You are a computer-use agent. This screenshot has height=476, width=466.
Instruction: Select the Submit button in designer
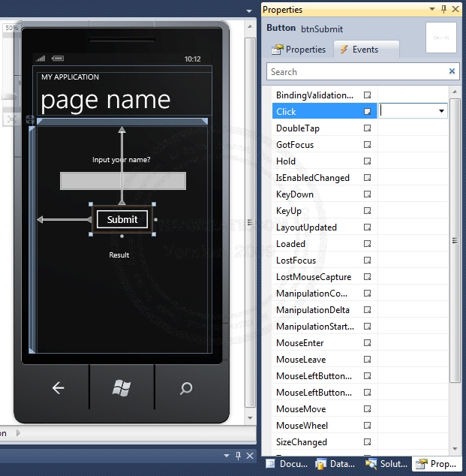(122, 219)
